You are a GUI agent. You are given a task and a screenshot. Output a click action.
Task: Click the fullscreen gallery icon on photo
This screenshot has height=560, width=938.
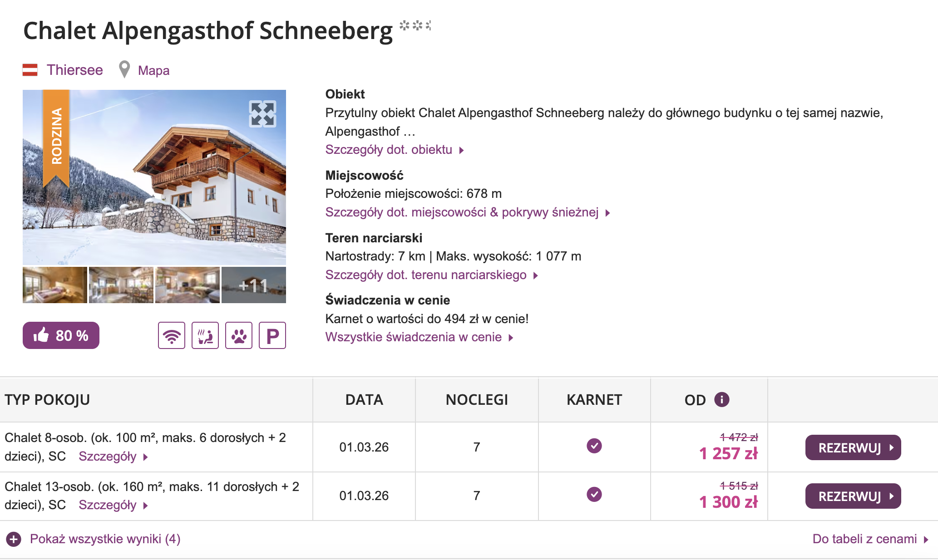pos(262,113)
